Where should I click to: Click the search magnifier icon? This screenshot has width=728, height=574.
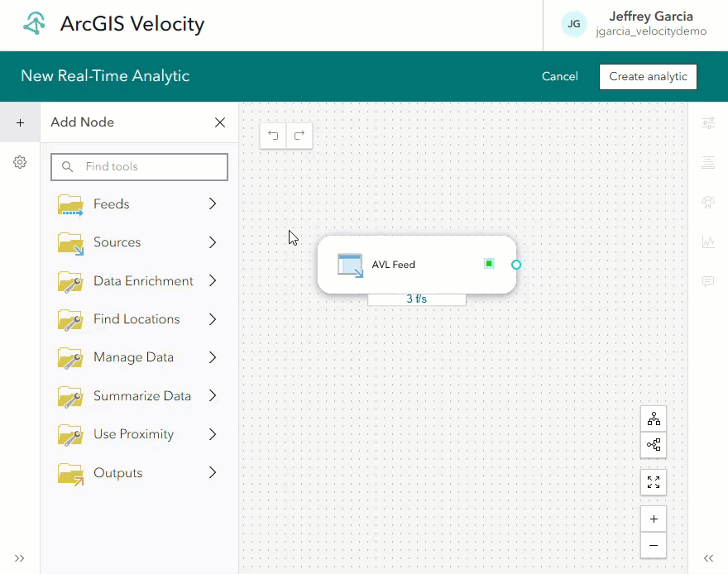coord(67,166)
